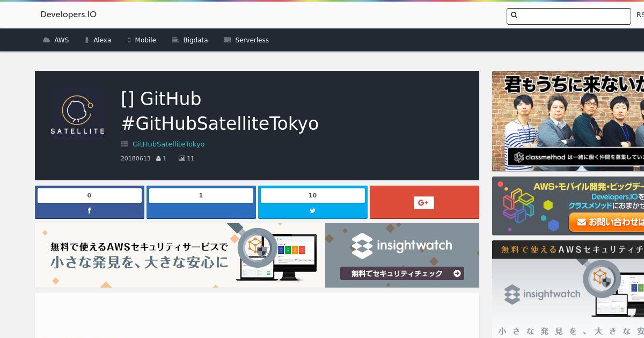This screenshot has height=338, width=644.
Task: Click the share button showing count 1
Action: [x=201, y=202]
